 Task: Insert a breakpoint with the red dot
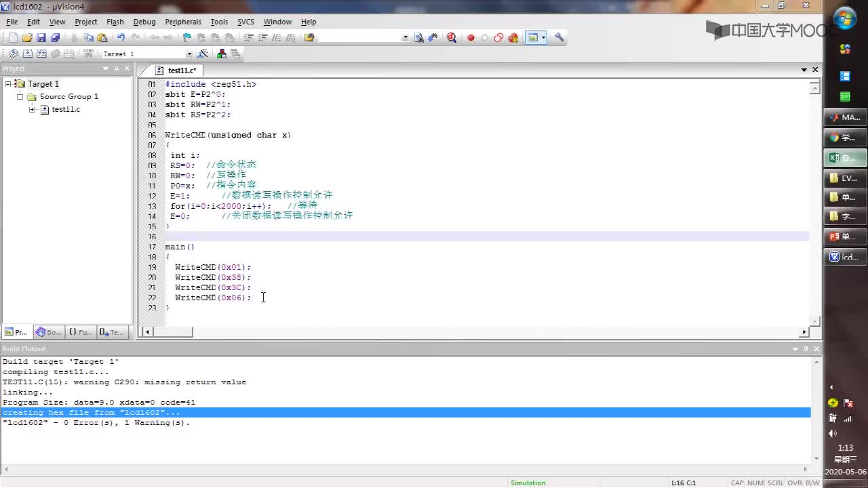pyautogui.click(x=471, y=38)
